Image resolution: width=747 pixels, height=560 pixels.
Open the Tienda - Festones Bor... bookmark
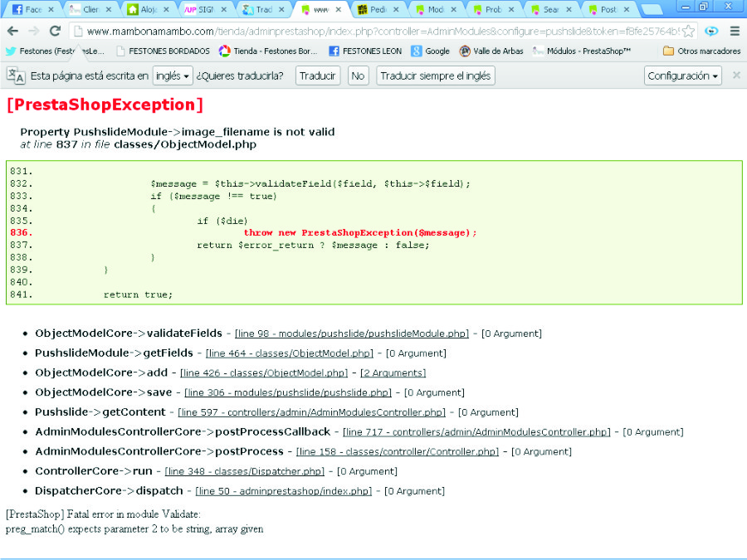(x=268, y=51)
